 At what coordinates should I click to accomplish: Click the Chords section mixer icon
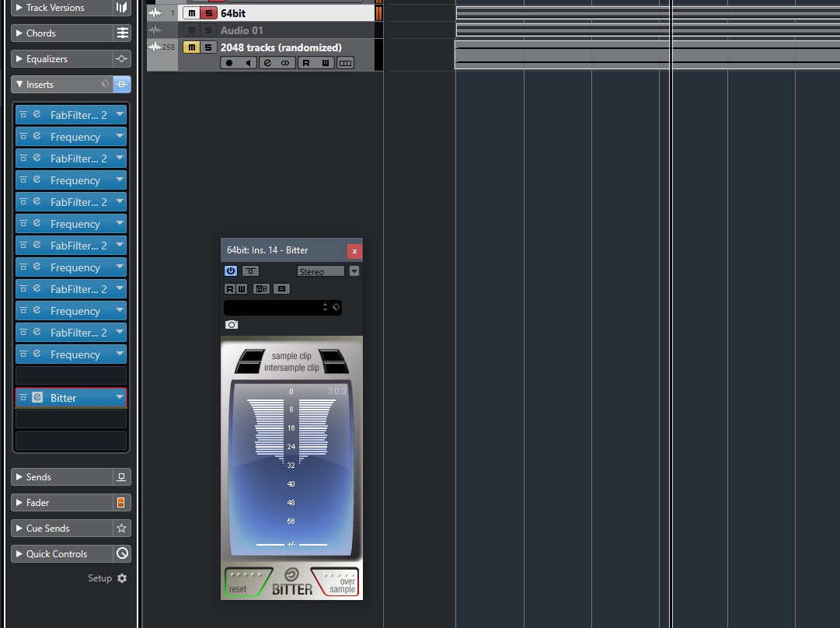coord(122,33)
